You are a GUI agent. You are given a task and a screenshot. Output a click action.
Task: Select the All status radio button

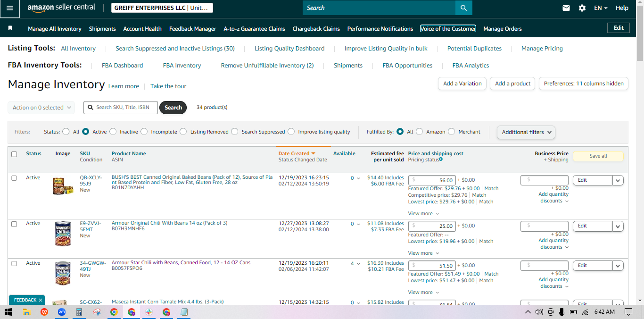[66, 132]
